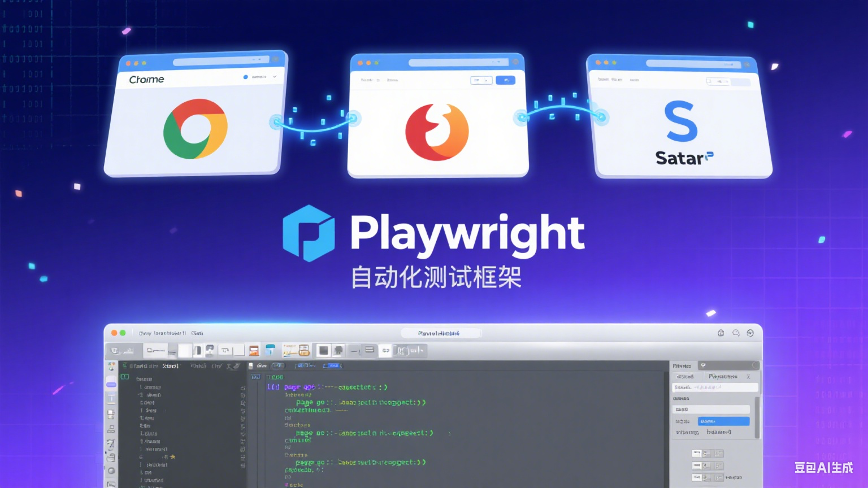The image size is (868, 488).
Task: Click the double-arrow icon in the editor toolbar
Action: click(385, 351)
